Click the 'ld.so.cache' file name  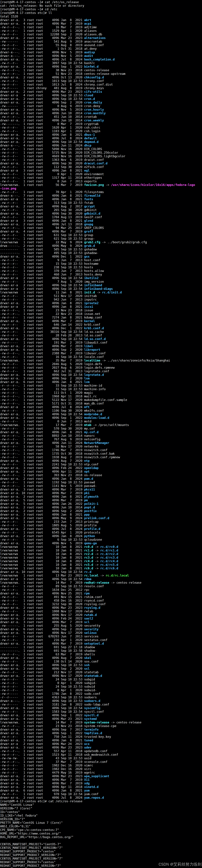click(x=94, y=332)
